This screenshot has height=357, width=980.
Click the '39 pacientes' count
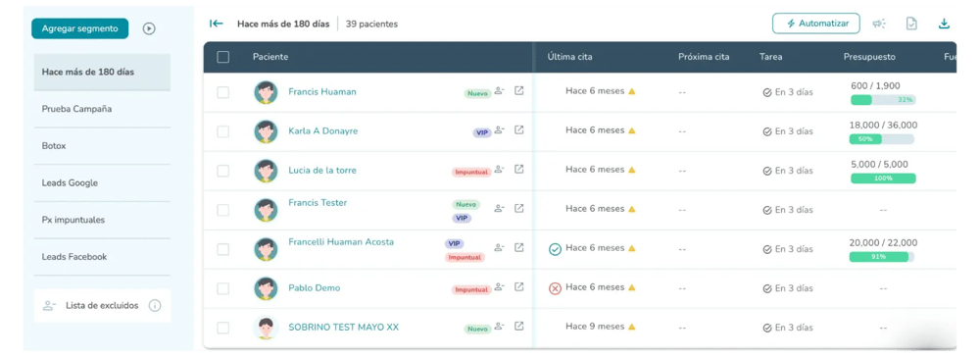coord(371,25)
